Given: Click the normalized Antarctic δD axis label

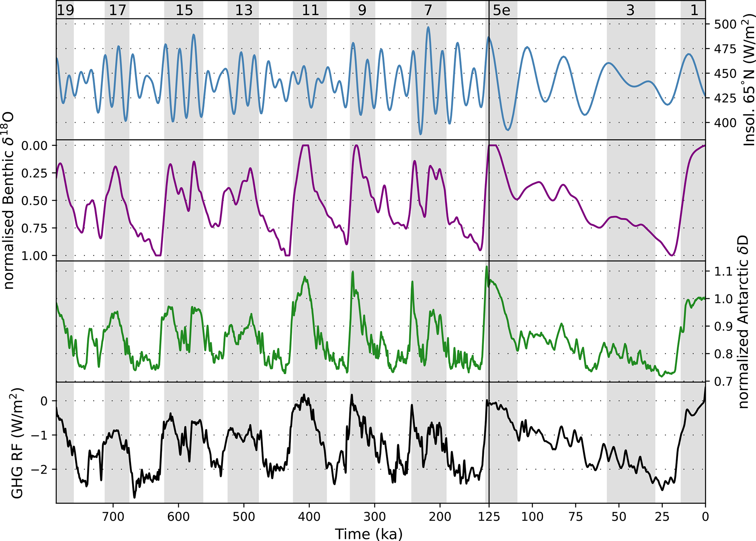Looking at the screenshot, I should pyautogui.click(x=743, y=322).
